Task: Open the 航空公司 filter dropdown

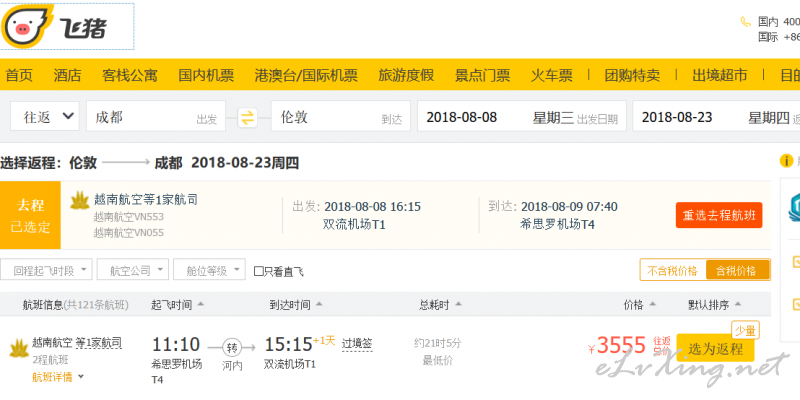Action: point(133,270)
